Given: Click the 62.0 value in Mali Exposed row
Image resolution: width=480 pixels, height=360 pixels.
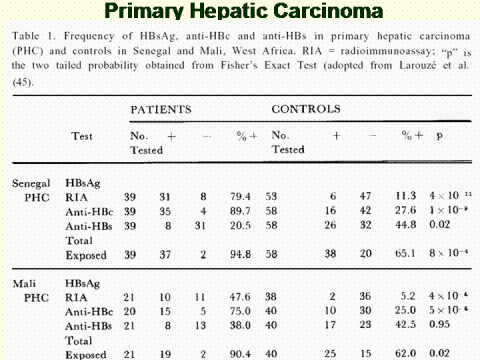Looking at the screenshot, I should coord(405,353).
